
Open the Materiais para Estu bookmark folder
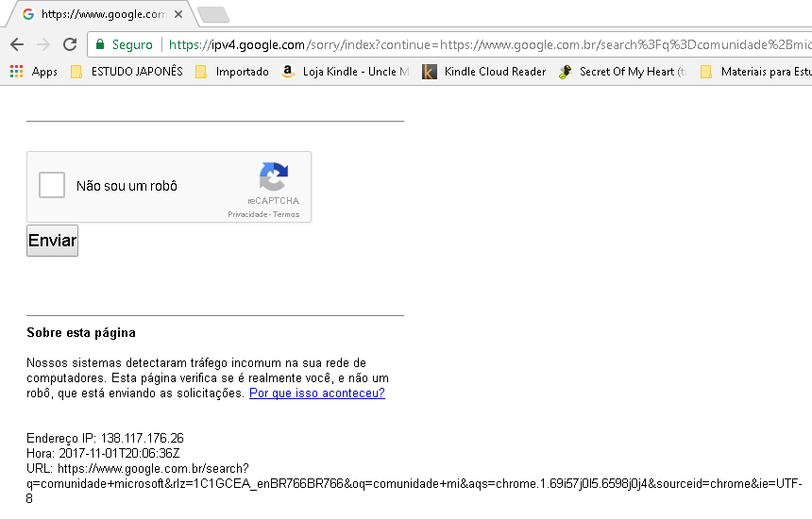pos(755,72)
